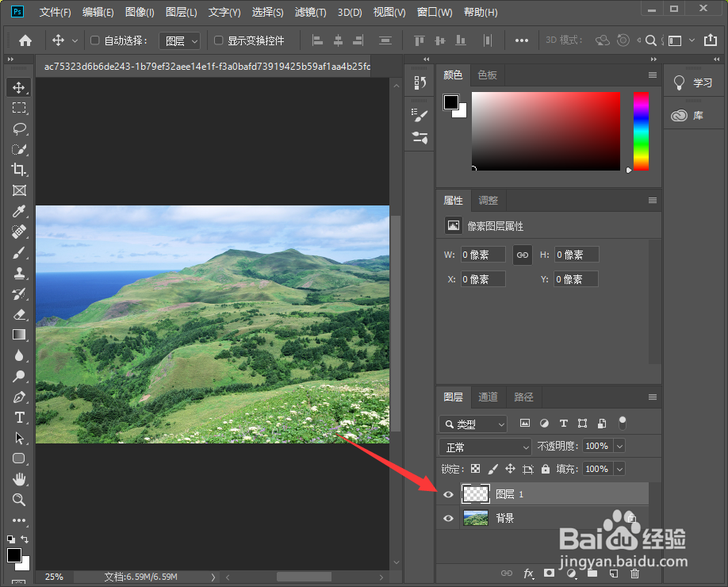Image resolution: width=728 pixels, height=587 pixels.
Task: Open the 学习 panel button
Action: coord(693,82)
